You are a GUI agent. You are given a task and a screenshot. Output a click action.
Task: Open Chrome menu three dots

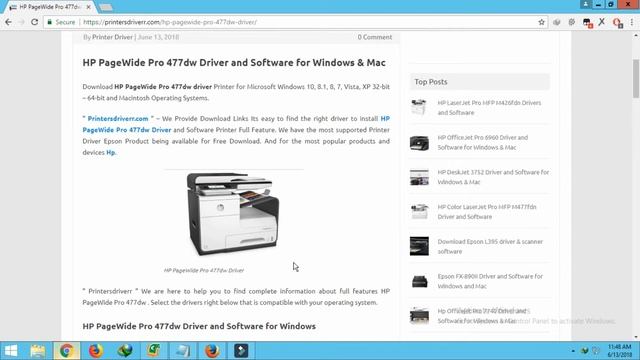click(632, 22)
